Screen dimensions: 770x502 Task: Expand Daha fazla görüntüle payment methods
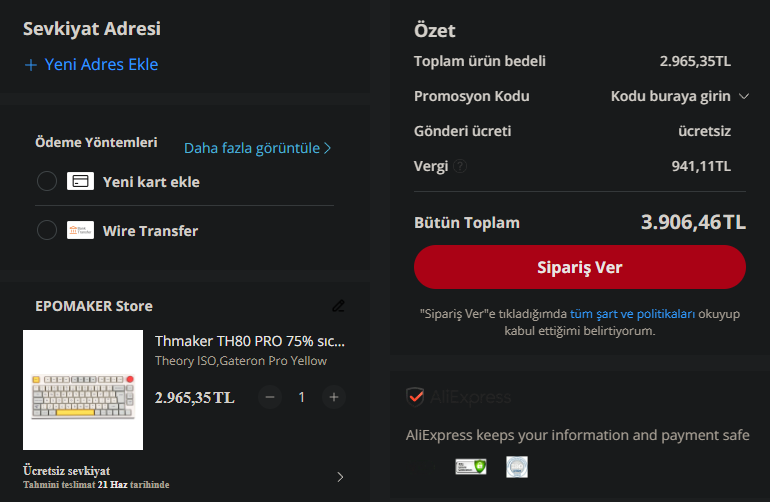257,148
